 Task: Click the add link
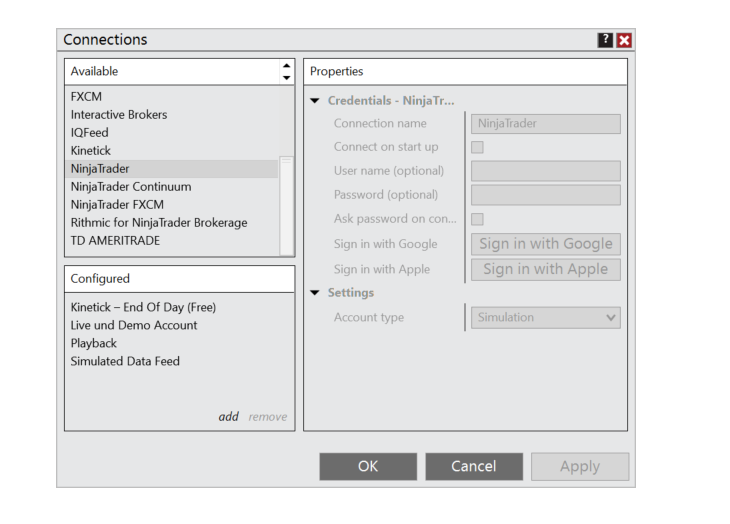click(228, 417)
